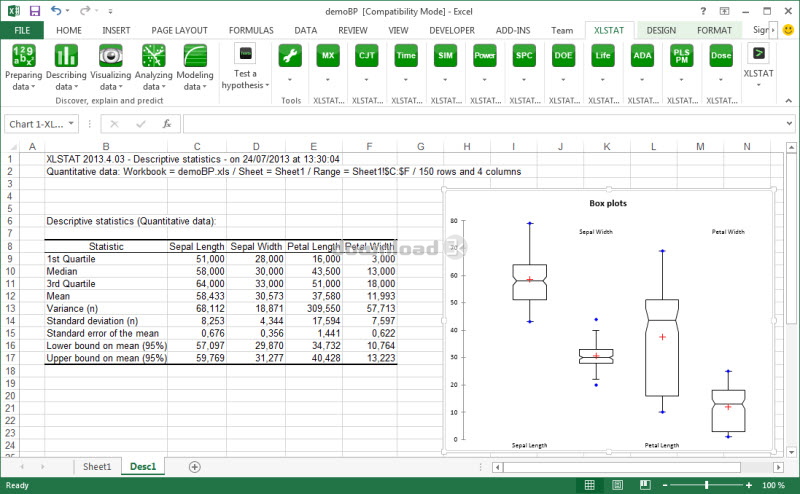Click the XLSTAT CJT icon
This screenshot has width=800, height=494.
[367, 56]
